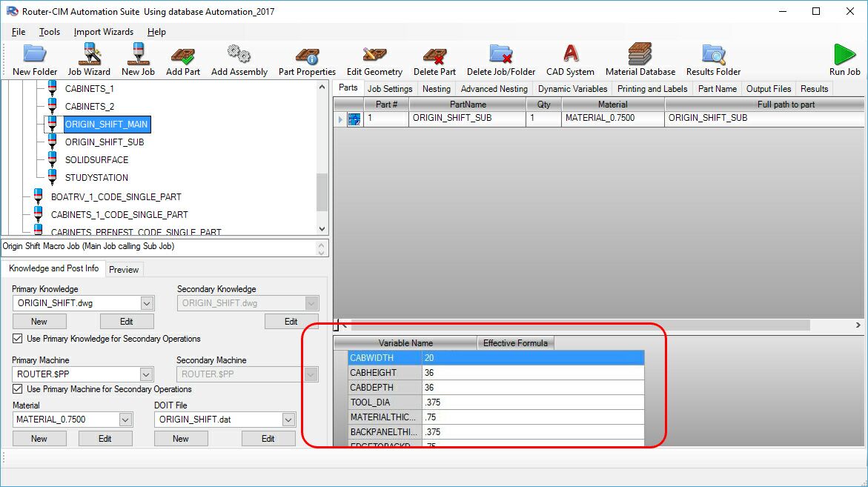Open the CAD System
868x487 pixels.
[569, 59]
